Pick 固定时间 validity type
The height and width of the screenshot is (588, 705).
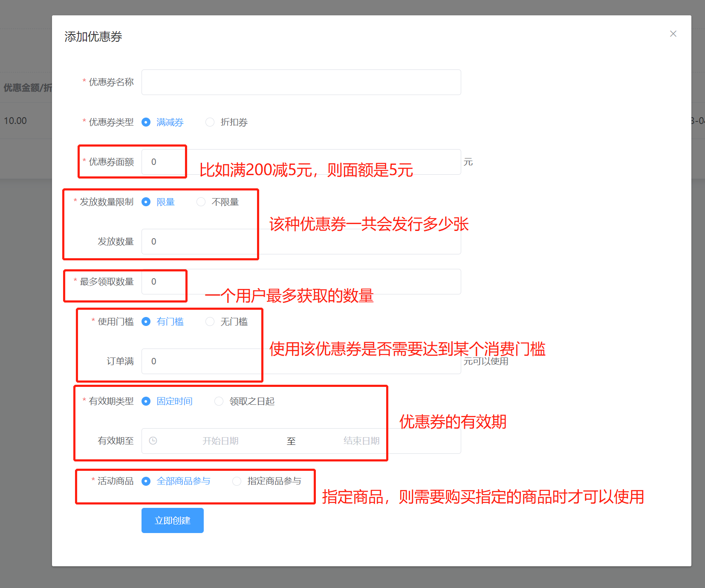[167, 401]
